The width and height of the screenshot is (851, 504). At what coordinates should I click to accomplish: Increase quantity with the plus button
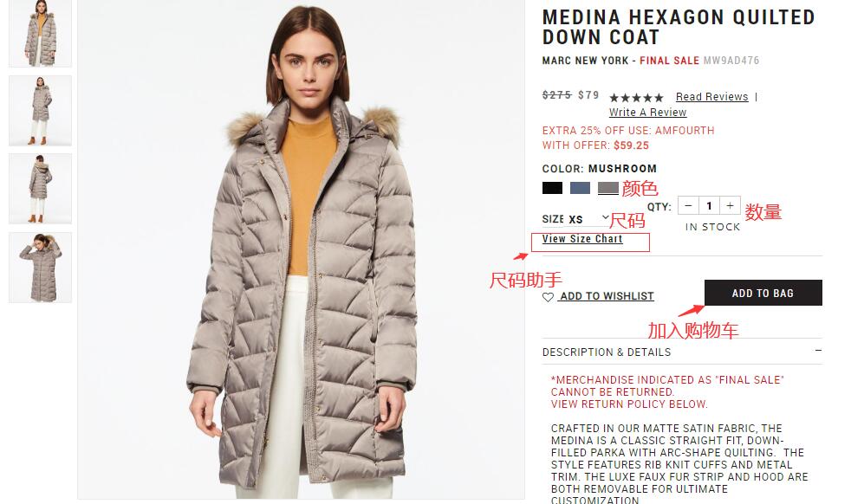click(730, 205)
